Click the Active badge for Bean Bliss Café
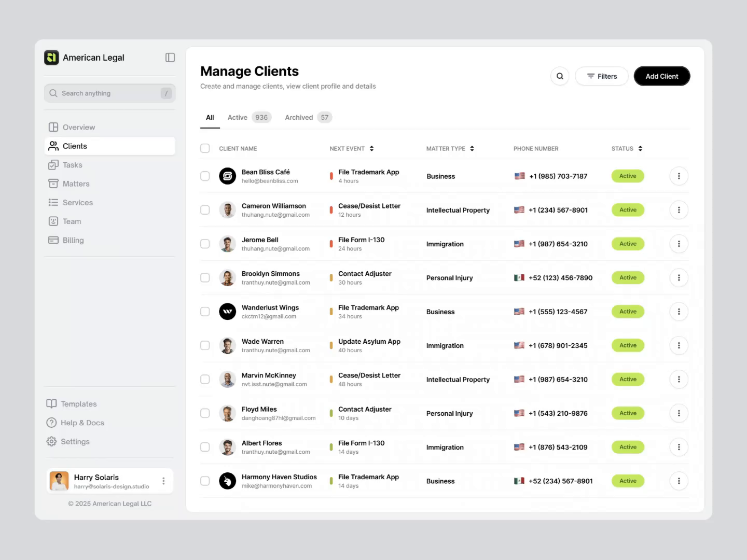Screen dimensions: 747x560 [628, 176]
